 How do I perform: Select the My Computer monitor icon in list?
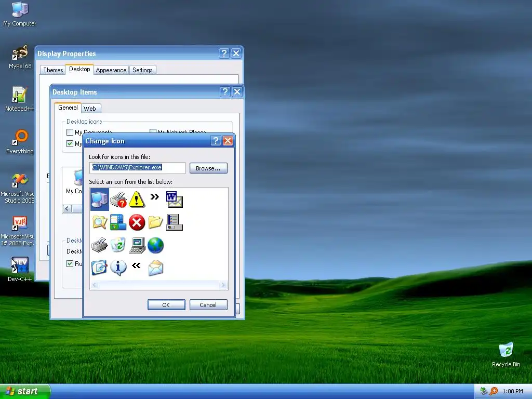point(100,199)
